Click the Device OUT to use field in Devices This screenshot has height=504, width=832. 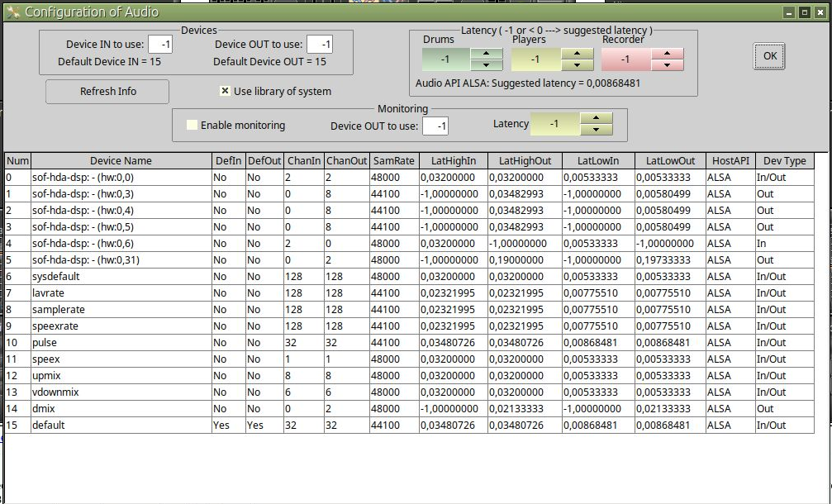[x=319, y=45]
